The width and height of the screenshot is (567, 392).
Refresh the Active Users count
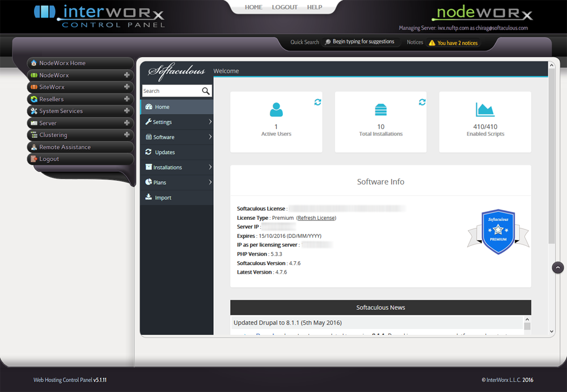(x=318, y=102)
